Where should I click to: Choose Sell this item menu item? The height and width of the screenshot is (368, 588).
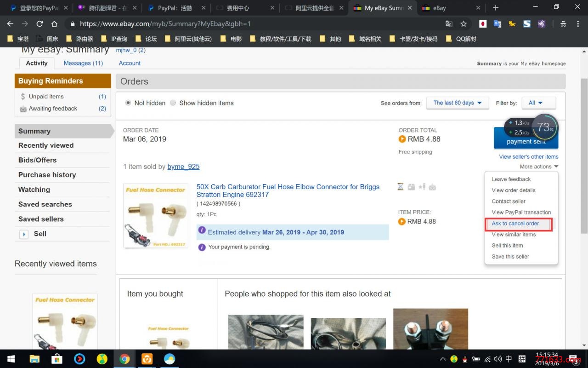[x=507, y=246]
